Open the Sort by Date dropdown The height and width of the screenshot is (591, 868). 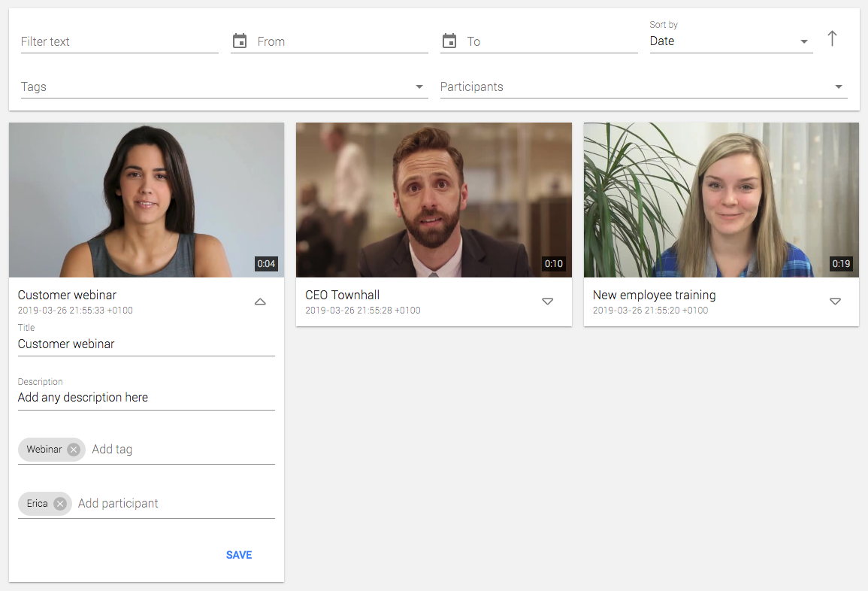pos(730,41)
